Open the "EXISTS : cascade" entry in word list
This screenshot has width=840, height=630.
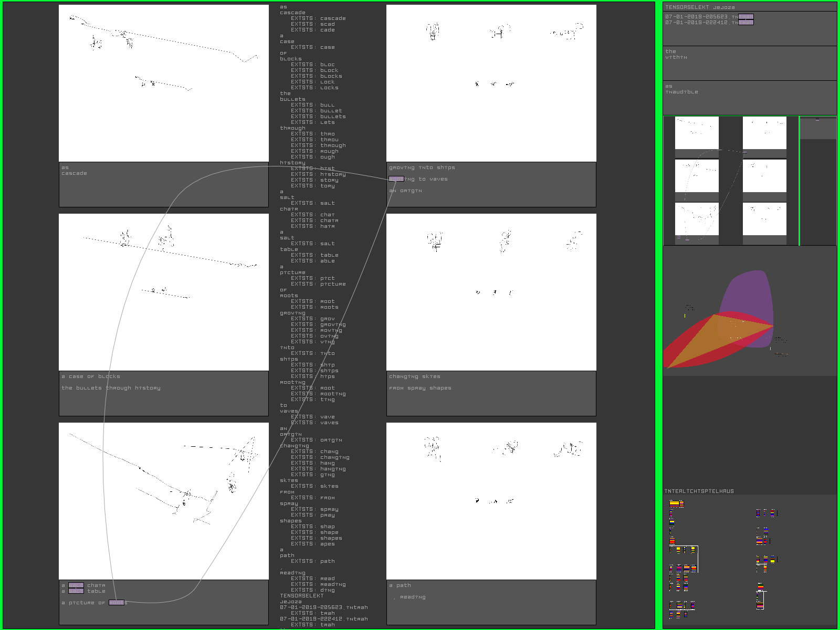click(x=318, y=18)
